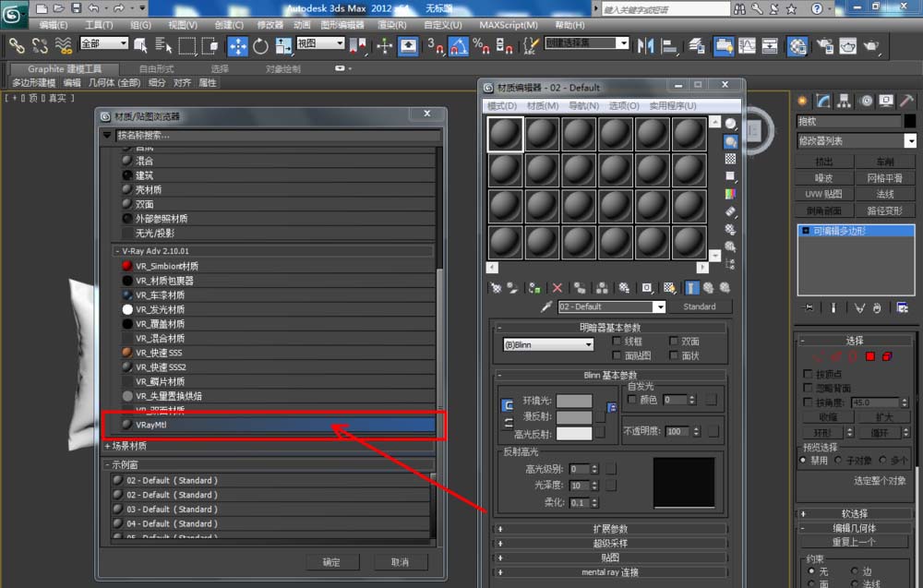Viewport: 923px width, 588px height.
Task: Open Material Editor from main toolbar
Action: pyautogui.click(x=797, y=46)
